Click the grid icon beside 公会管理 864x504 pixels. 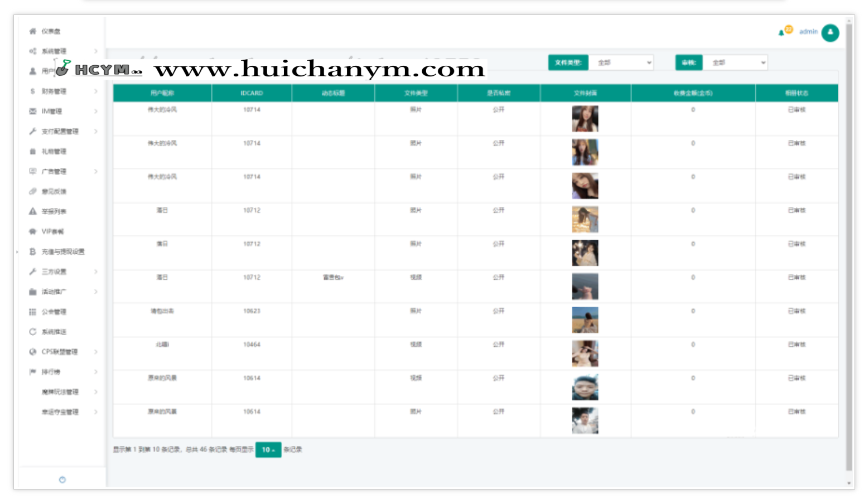pos(32,312)
